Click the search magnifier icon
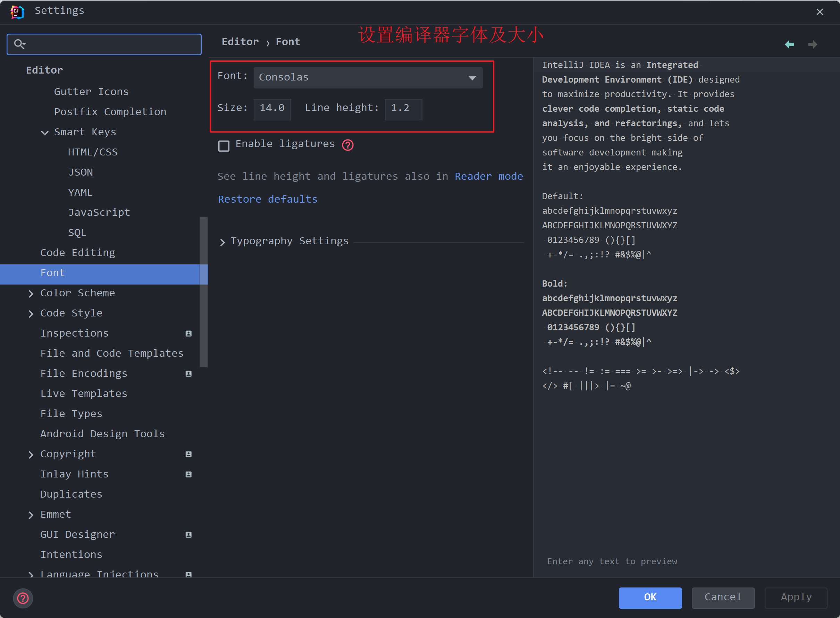The height and width of the screenshot is (618, 840). (19, 44)
